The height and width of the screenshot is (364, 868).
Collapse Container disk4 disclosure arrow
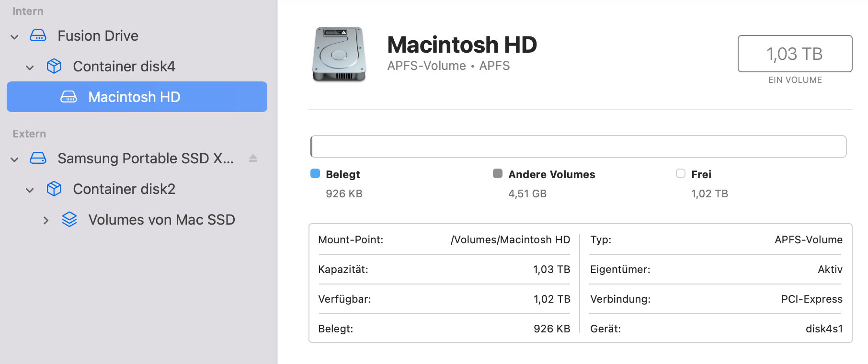point(30,68)
